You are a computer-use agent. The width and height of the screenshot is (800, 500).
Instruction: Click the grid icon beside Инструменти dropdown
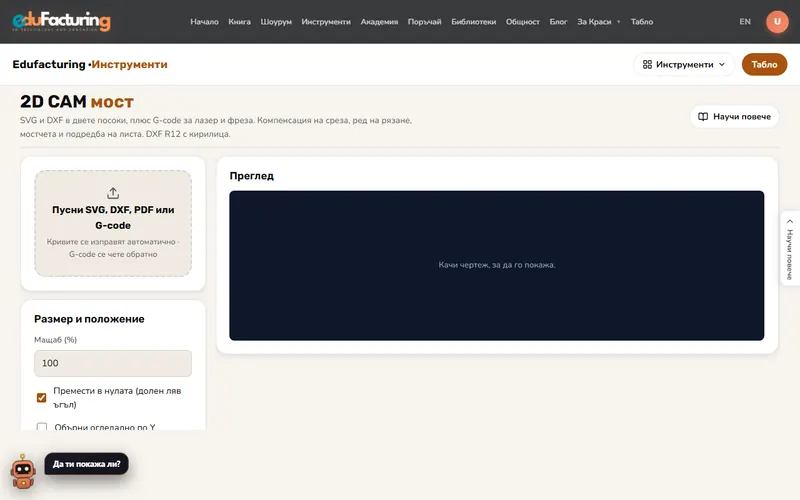click(x=647, y=64)
